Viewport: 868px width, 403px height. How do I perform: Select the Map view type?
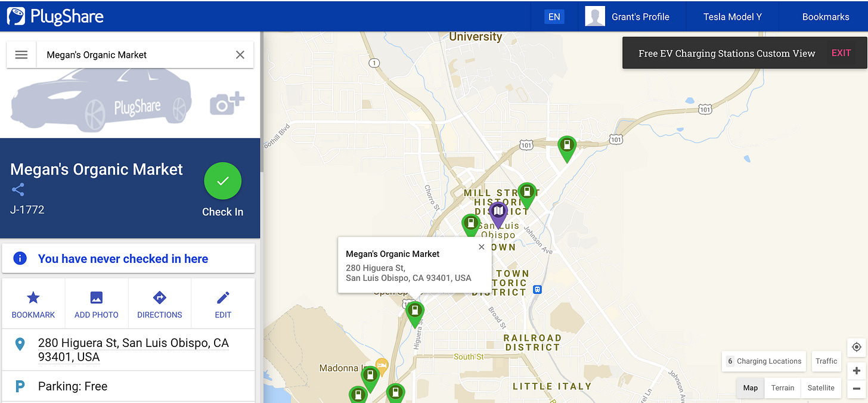(x=751, y=387)
